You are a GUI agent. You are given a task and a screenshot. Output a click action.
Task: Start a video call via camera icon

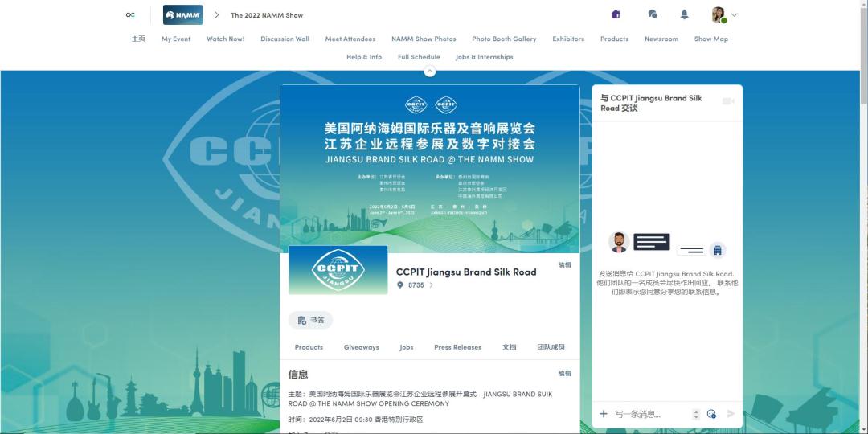click(728, 101)
